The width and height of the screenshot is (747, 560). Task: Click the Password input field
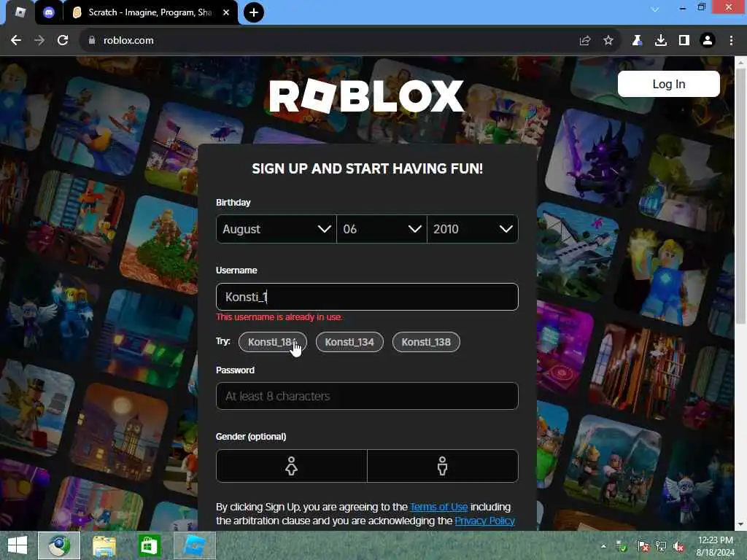pos(367,396)
